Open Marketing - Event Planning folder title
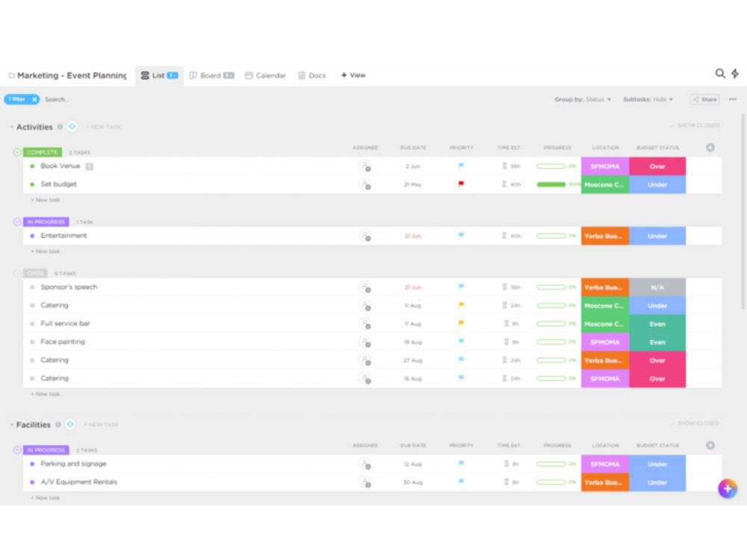 point(72,75)
